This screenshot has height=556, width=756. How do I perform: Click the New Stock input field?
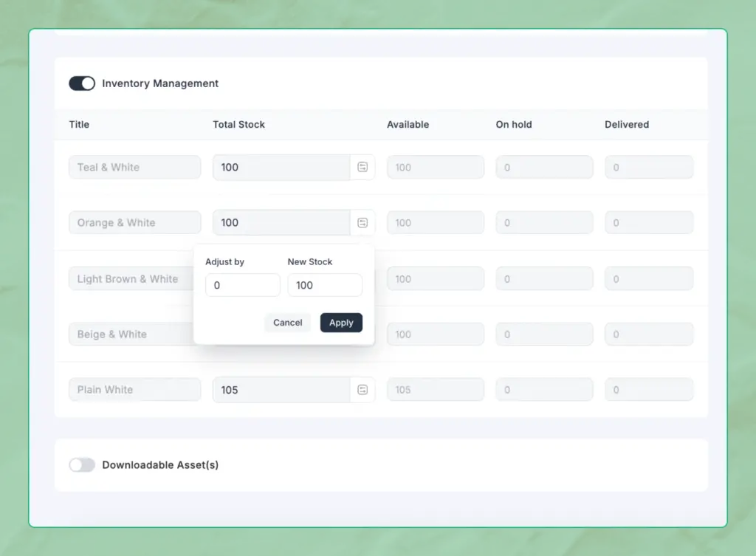324,285
